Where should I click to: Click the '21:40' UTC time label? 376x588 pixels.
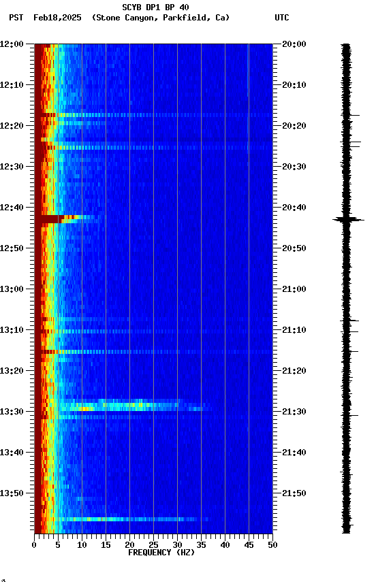[294, 453]
